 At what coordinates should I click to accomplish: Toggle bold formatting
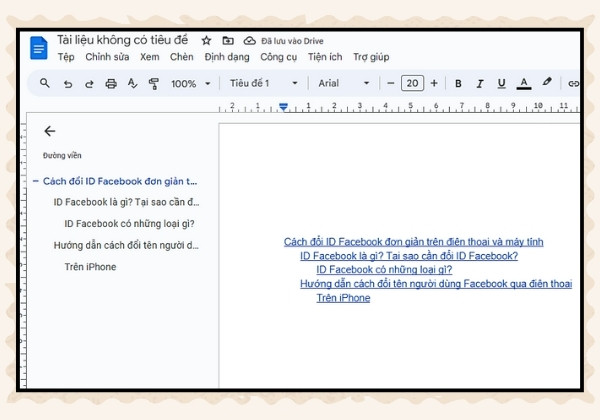coord(458,83)
